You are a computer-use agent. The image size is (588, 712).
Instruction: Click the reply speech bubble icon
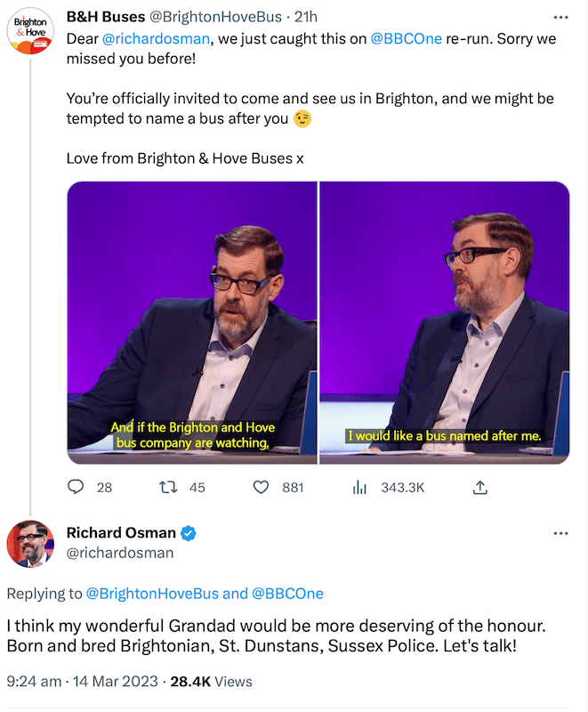tap(77, 487)
